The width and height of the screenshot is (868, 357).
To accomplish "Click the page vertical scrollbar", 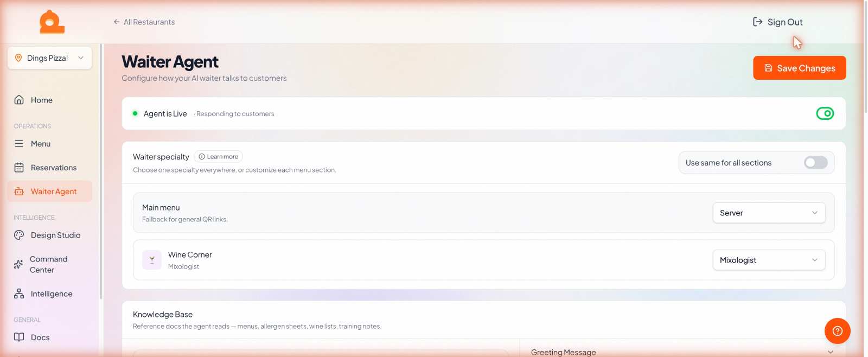I will pyautogui.click(x=865, y=57).
